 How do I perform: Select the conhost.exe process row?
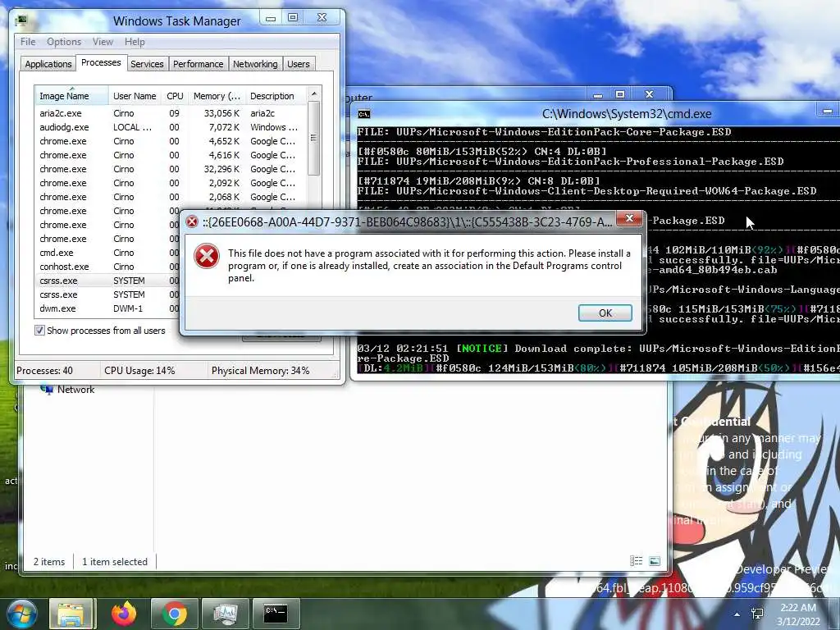pos(107,267)
